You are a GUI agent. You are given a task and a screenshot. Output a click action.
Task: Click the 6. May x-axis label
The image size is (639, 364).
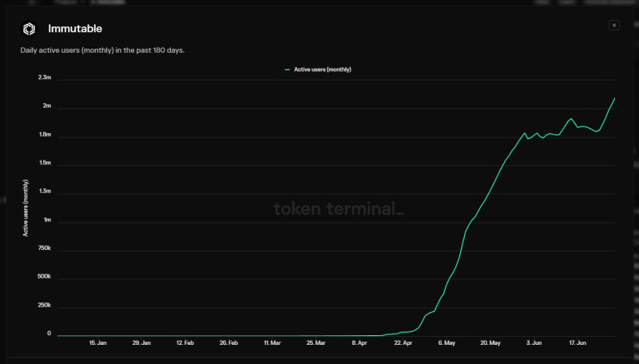tap(447, 342)
